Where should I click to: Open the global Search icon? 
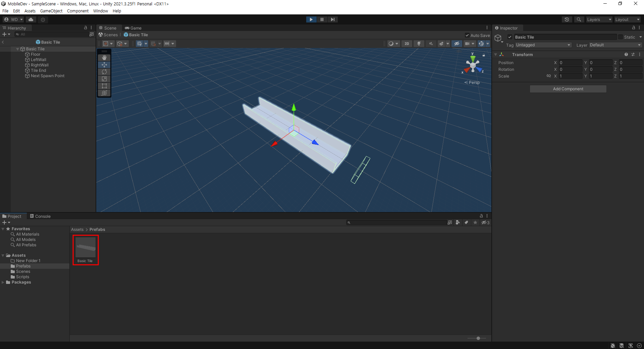click(x=579, y=19)
